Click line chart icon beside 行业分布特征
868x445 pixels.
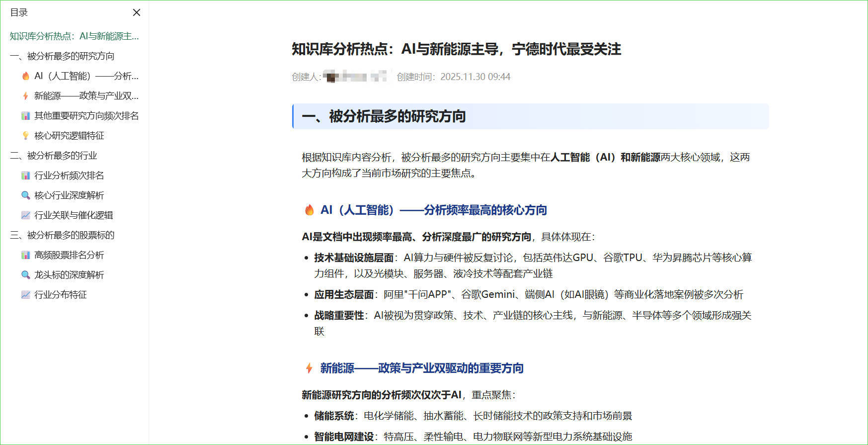[26, 295]
